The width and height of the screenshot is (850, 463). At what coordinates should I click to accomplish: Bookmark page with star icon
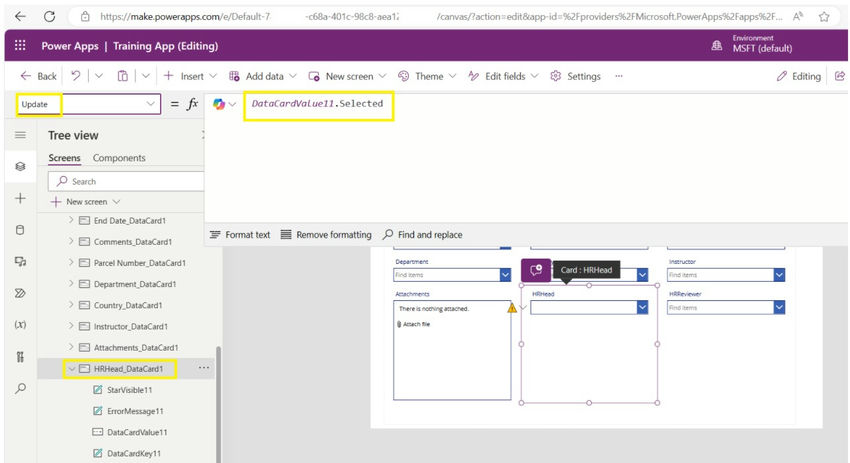[824, 17]
